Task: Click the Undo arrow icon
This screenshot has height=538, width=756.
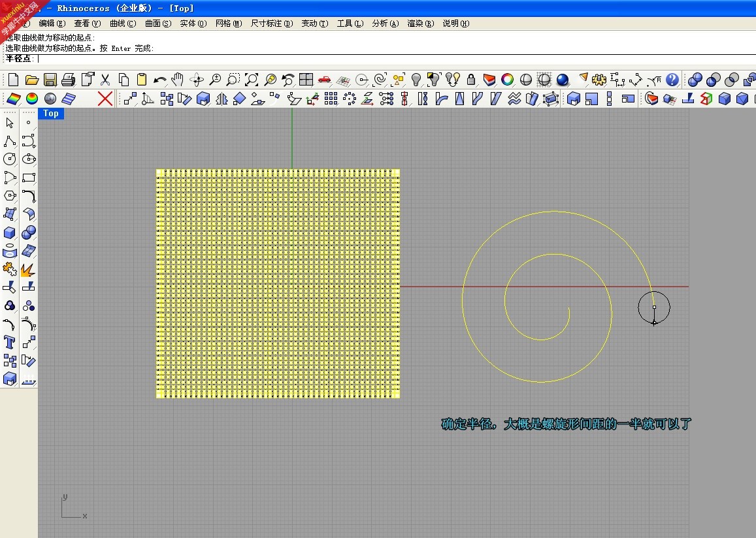Action: point(159,80)
